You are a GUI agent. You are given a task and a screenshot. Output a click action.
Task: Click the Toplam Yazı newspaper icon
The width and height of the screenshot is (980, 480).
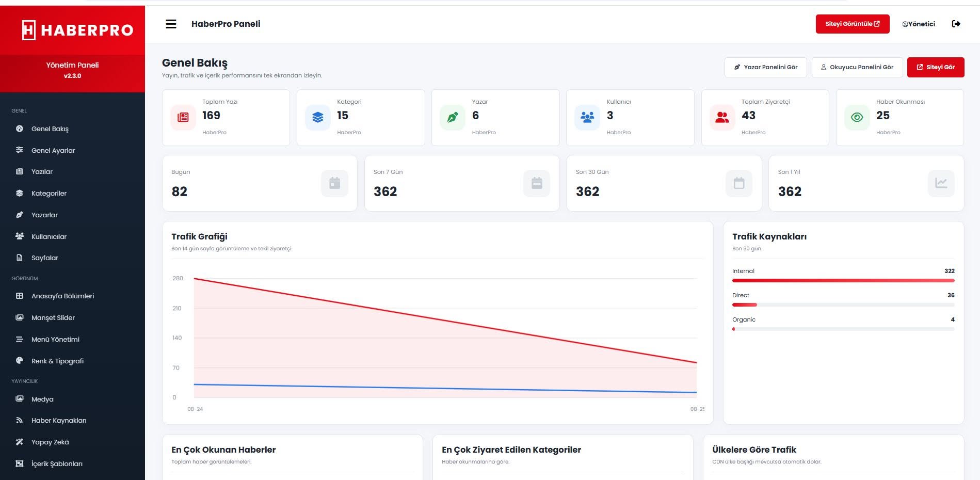(x=183, y=117)
